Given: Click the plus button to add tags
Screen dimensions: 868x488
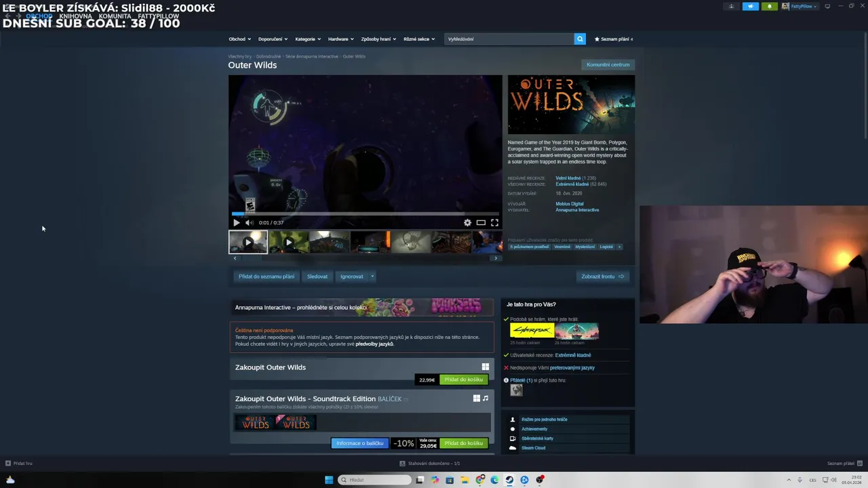Looking at the screenshot, I should tap(619, 247).
